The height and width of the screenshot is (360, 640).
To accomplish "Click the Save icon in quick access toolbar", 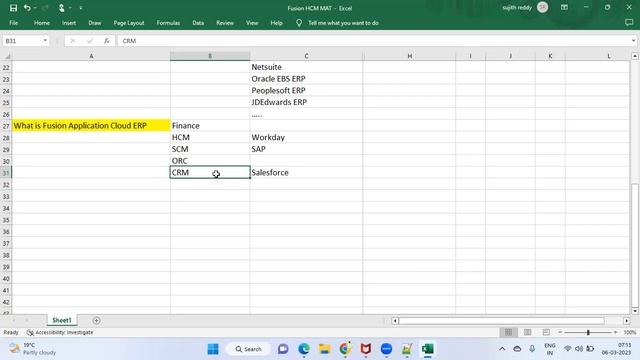I will (x=13, y=8).
